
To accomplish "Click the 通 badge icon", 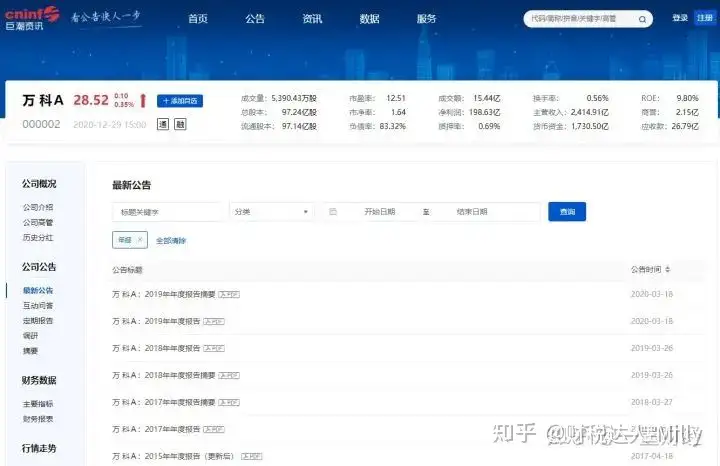I will click(163, 124).
